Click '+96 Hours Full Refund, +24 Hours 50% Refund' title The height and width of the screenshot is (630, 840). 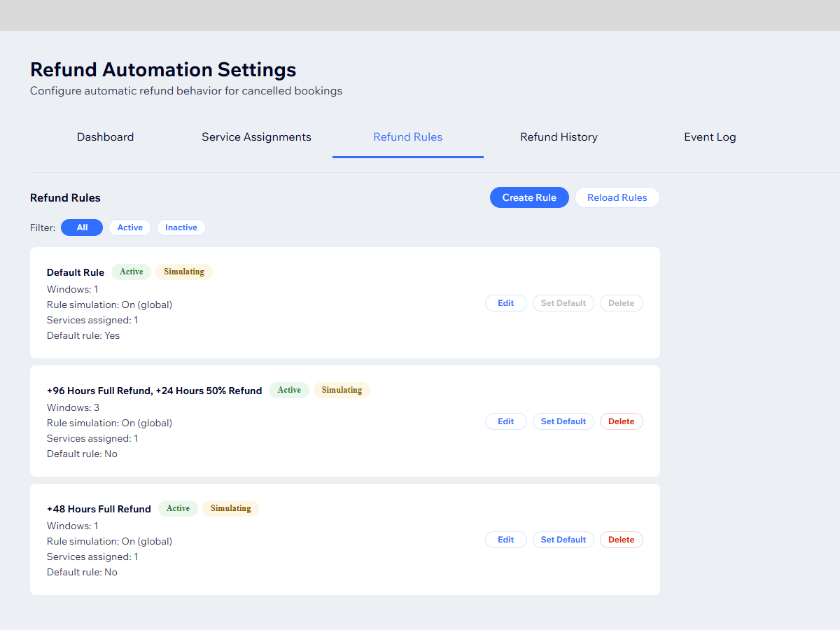pos(155,391)
